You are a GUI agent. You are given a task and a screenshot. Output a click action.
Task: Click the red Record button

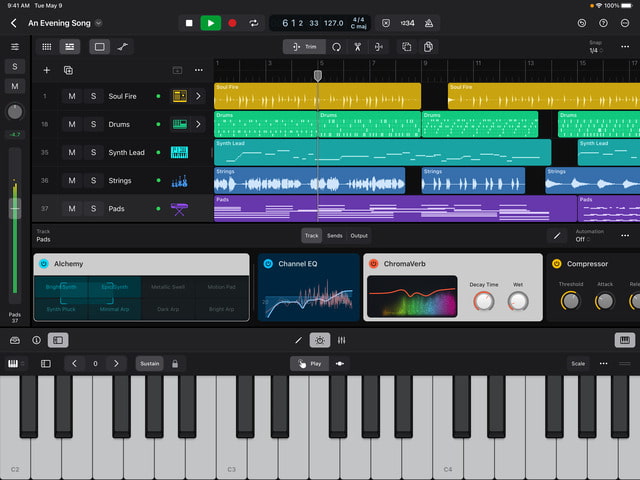232,23
